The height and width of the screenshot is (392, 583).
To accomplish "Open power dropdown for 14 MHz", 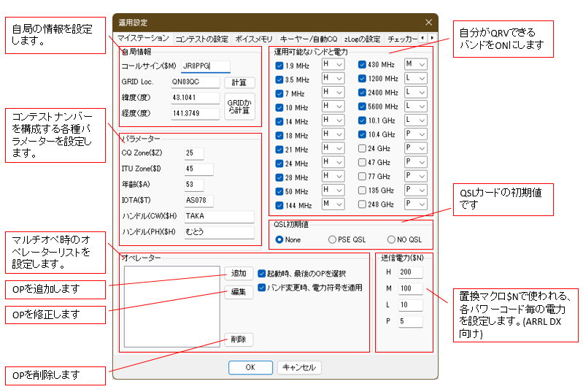I will click(x=333, y=120).
